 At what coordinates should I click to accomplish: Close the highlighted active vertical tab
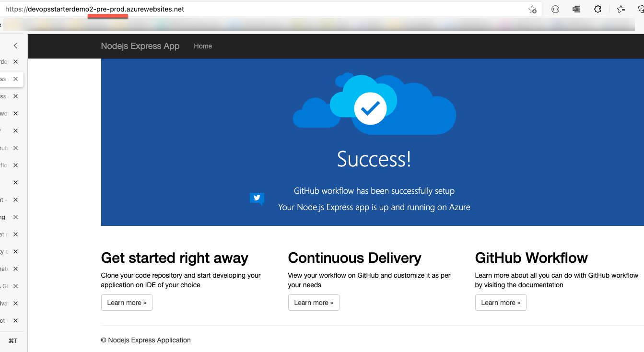click(15, 79)
